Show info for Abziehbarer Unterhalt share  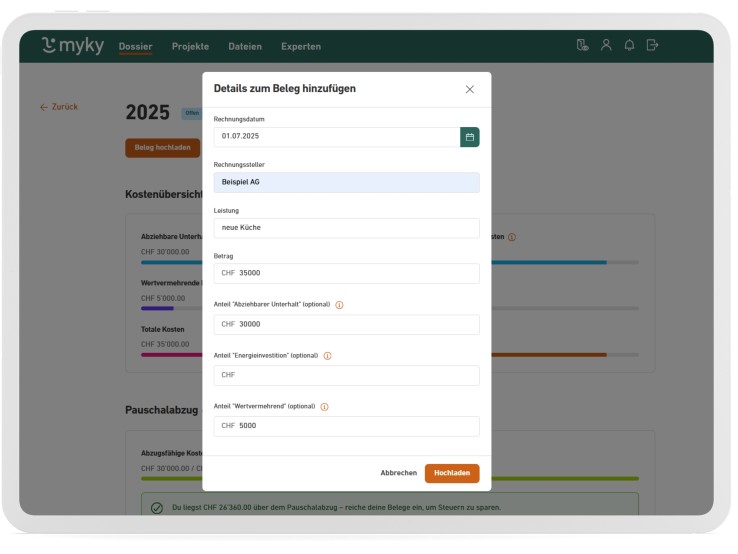pyautogui.click(x=339, y=305)
